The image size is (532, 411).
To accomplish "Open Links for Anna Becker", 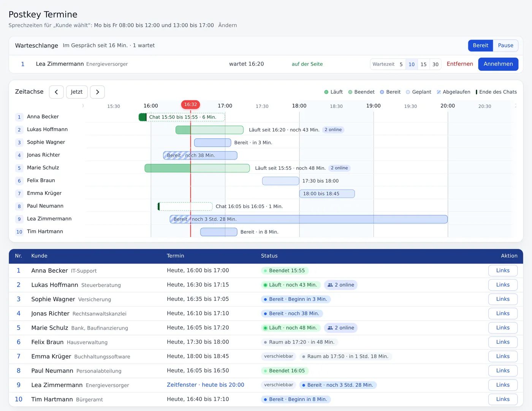I will click(x=503, y=270).
